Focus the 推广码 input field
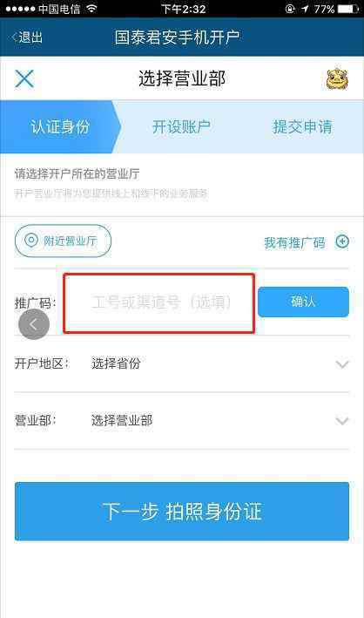Viewport: 364px width, 618px height. tap(159, 303)
